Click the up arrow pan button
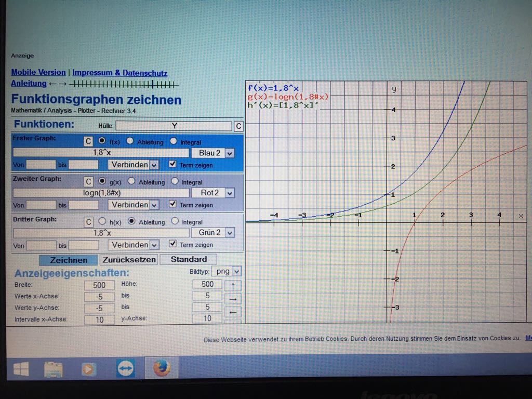Image resolution: width=532 pixels, height=399 pixels. coord(233,285)
